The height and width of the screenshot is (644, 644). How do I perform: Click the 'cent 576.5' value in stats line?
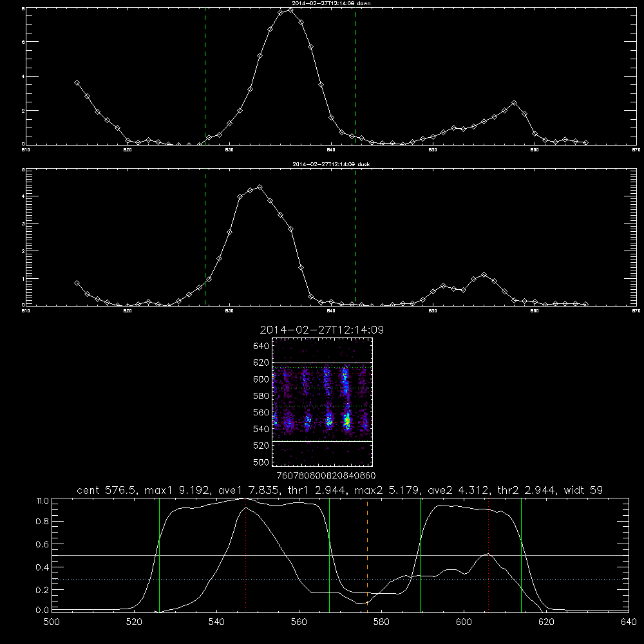(106, 490)
